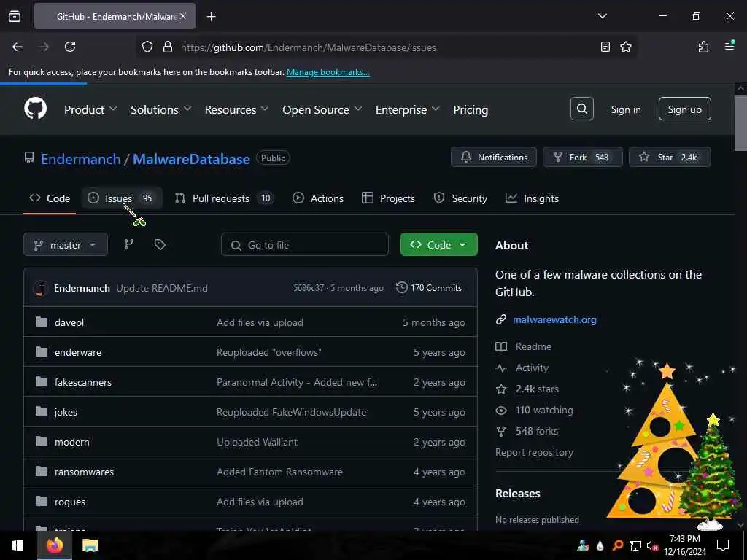Viewport: 747px width, 560px height.
Task: Open the Pull requests tab
Action: (225, 198)
